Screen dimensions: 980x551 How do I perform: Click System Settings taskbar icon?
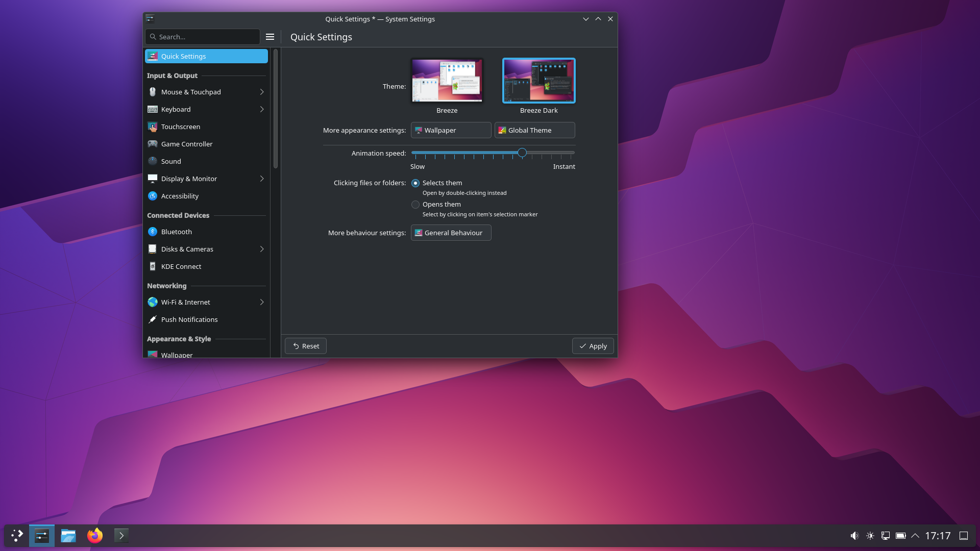click(x=42, y=536)
